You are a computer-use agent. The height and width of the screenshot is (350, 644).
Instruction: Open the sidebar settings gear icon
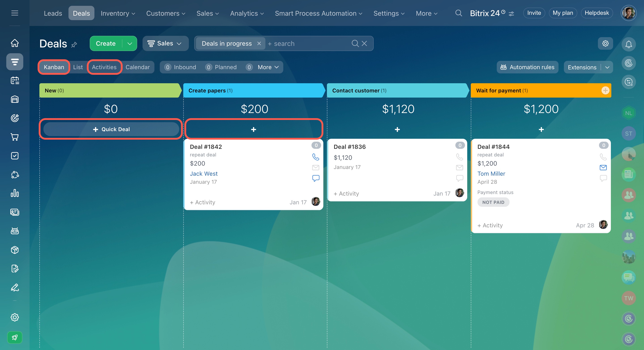coord(15,317)
